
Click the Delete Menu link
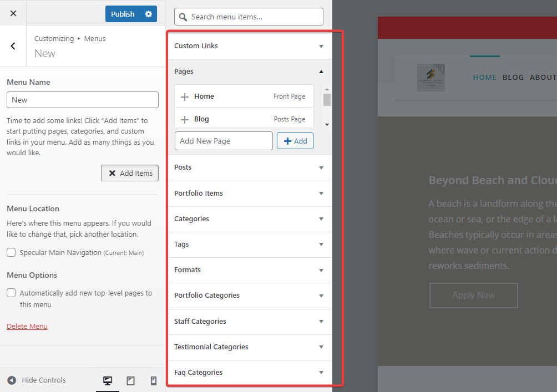27,327
